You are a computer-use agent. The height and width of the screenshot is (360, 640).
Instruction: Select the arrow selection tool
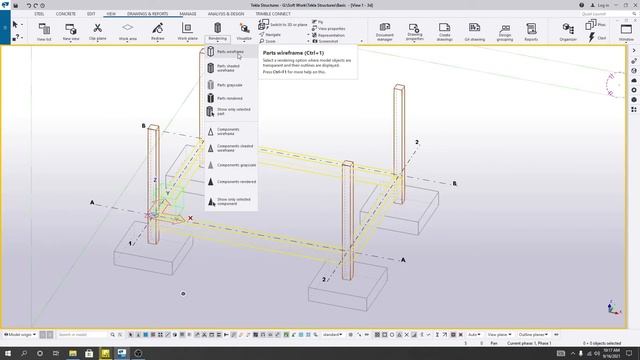point(16,24)
